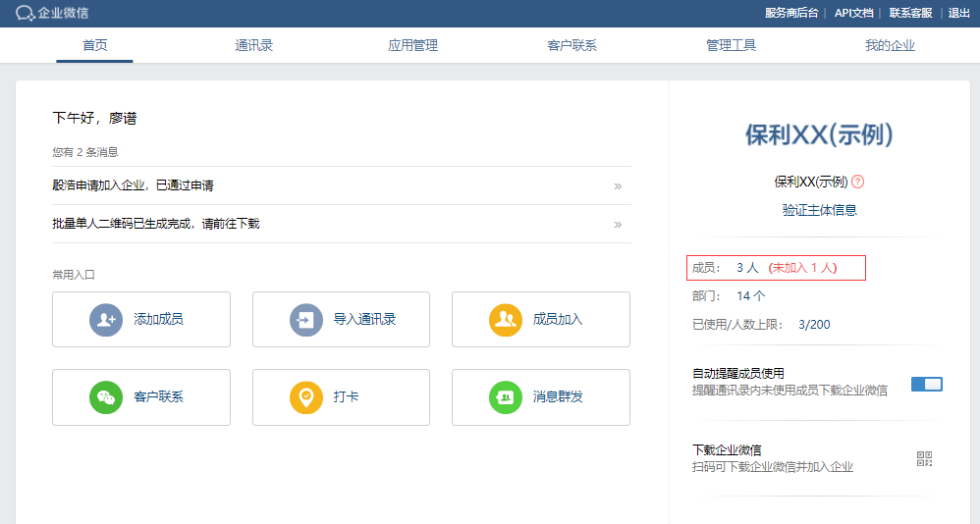
Task: Click the member count 3 人
Action: point(747,268)
